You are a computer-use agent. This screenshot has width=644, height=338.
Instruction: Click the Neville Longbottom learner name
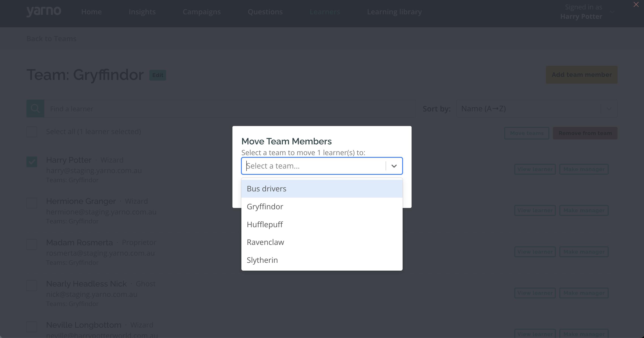pyautogui.click(x=84, y=325)
